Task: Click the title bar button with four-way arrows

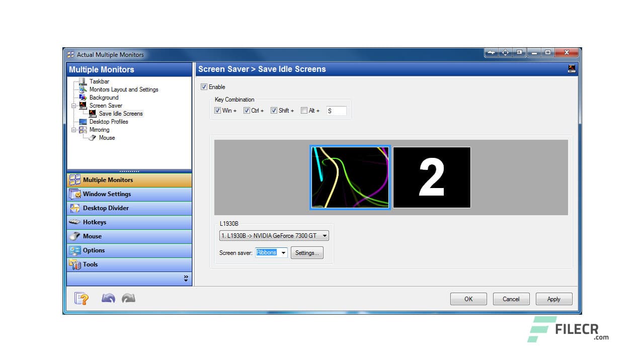Action: point(505,52)
